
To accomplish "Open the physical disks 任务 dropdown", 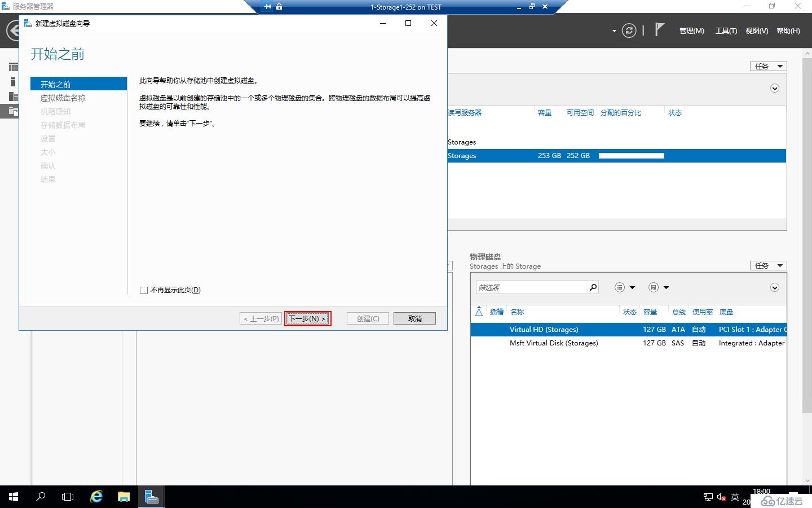I will tap(768, 265).
